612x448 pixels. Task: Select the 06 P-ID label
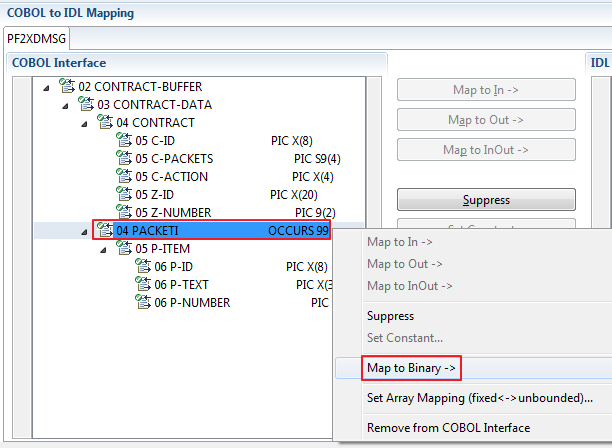[x=173, y=267]
